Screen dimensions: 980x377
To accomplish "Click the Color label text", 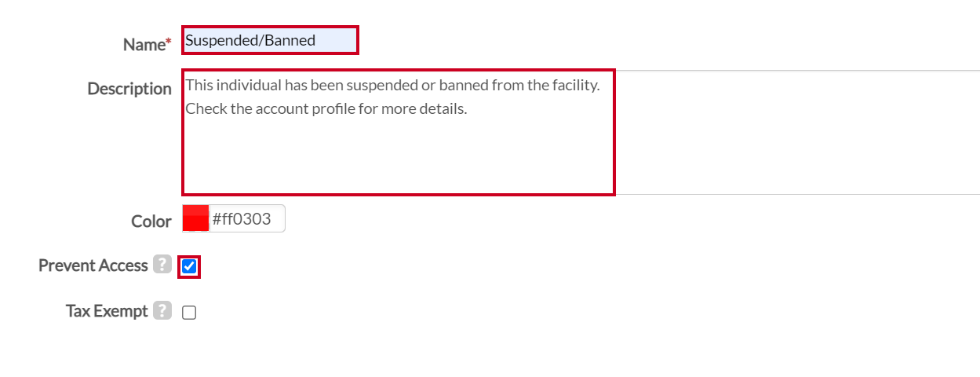I will (x=151, y=221).
